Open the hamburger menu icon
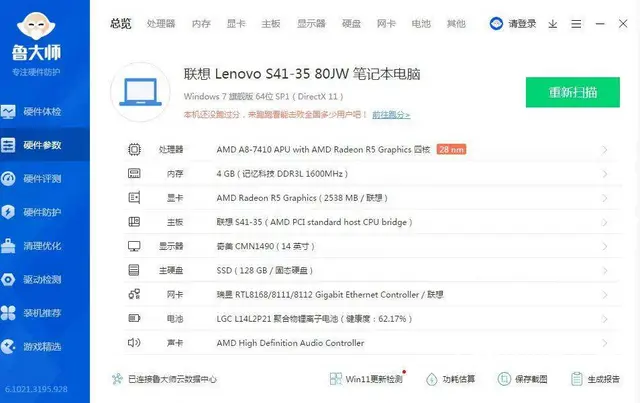This screenshot has width=640, height=403. tap(576, 24)
